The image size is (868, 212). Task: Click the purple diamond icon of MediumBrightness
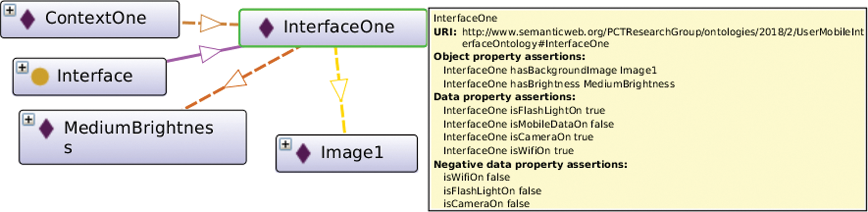coord(47,129)
